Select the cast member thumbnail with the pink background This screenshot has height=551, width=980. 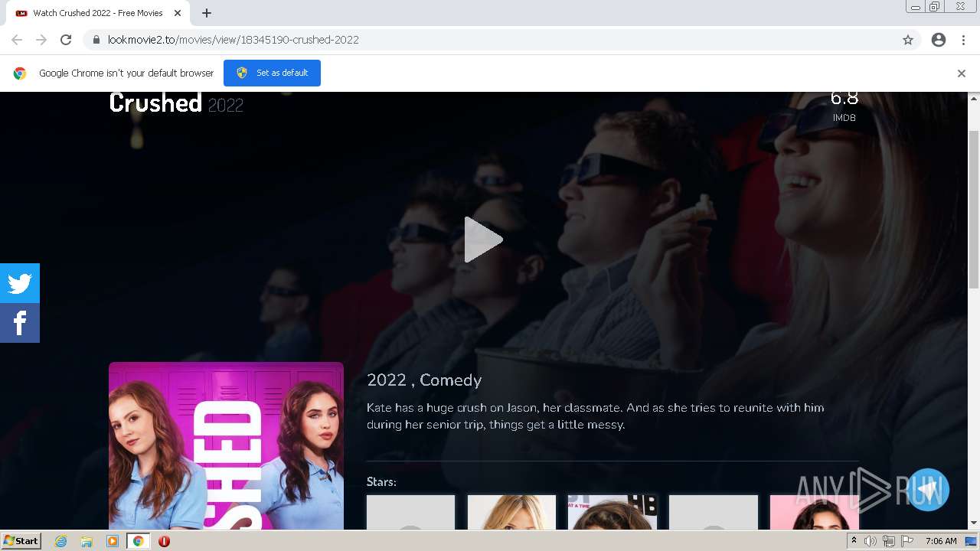[x=815, y=512]
